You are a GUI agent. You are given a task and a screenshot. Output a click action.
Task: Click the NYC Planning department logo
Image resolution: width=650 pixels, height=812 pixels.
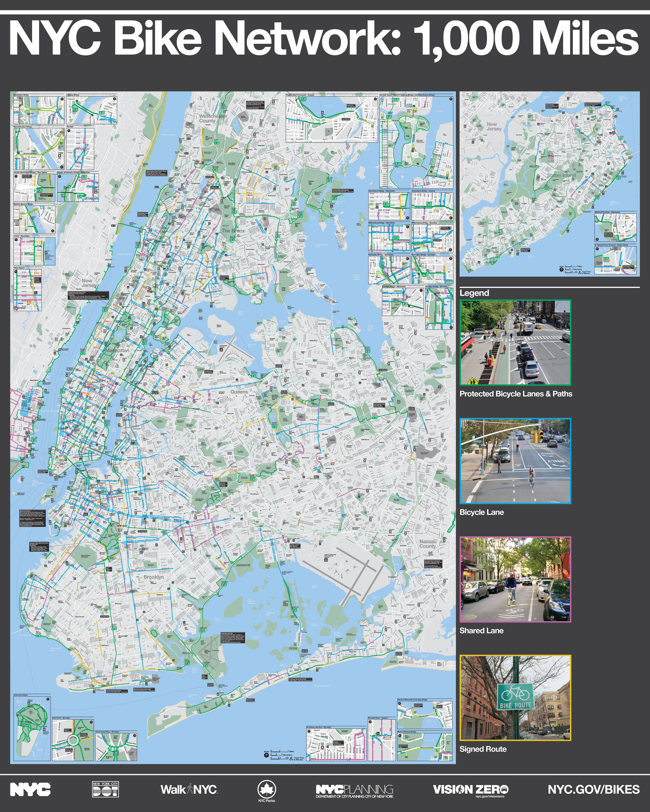pos(354,791)
